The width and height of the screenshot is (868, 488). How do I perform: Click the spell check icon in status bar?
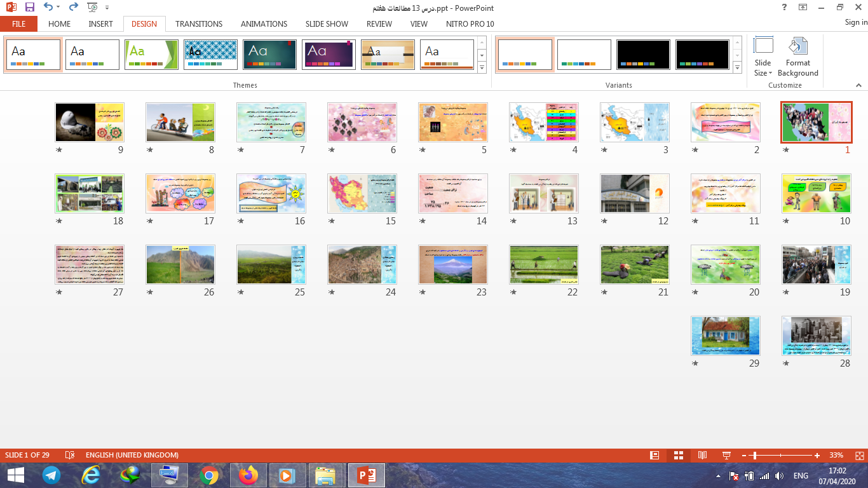coord(71,456)
